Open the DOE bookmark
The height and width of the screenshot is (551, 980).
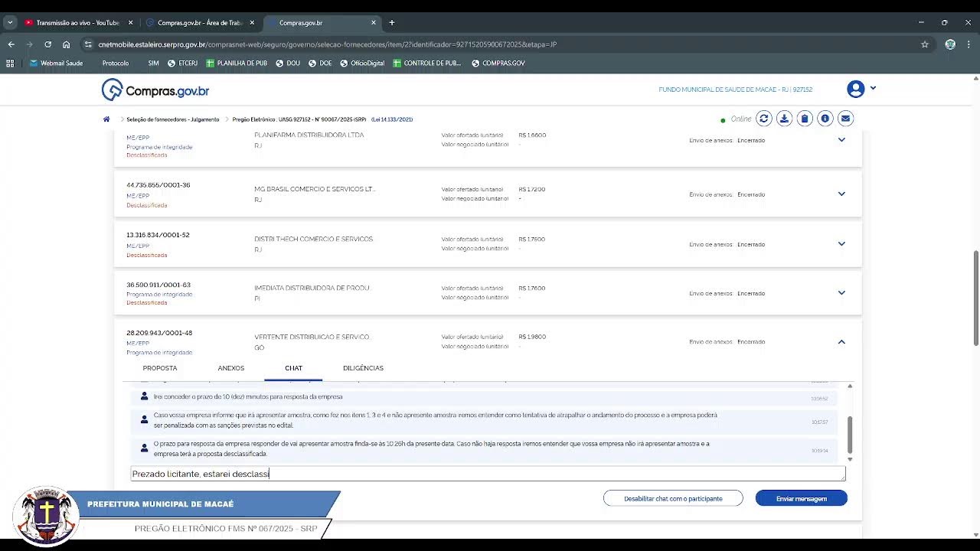point(320,64)
